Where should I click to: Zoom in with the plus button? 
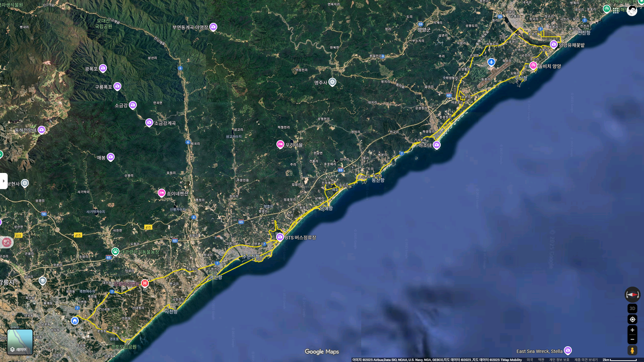[x=632, y=330]
